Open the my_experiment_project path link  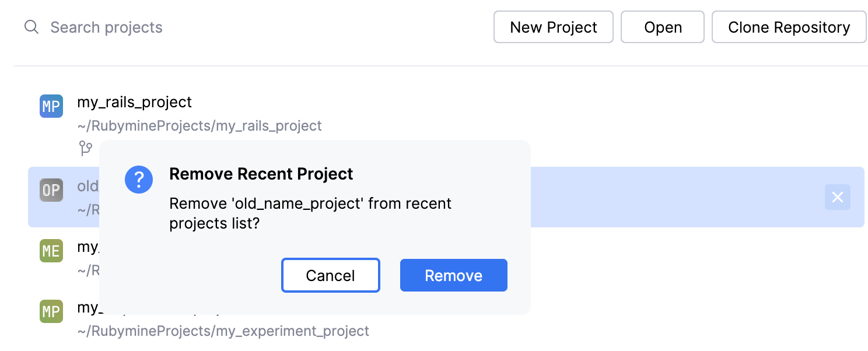(224, 331)
